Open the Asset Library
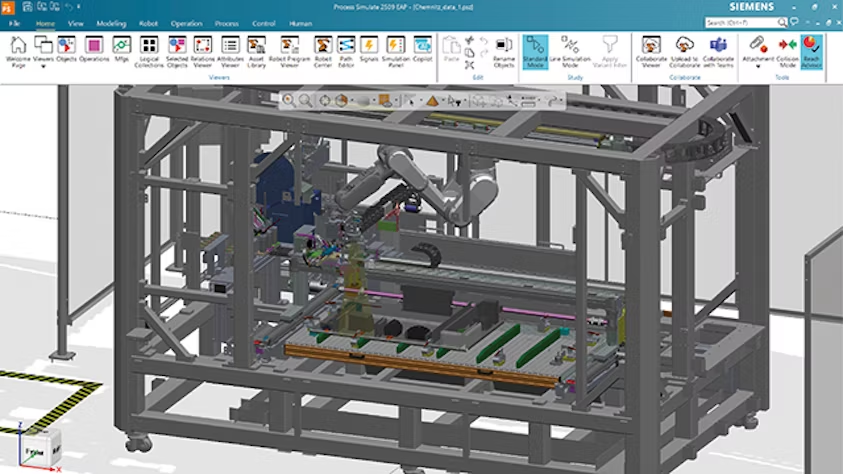Screen dimensions: 843x474 [257, 50]
